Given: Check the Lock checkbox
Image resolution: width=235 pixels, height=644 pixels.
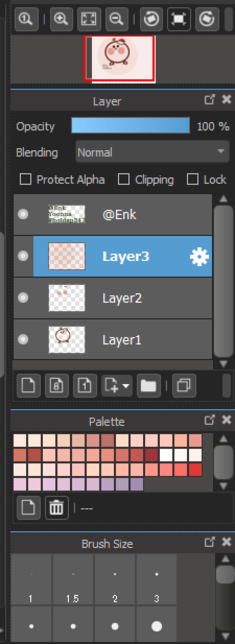Looking at the screenshot, I should tap(193, 179).
